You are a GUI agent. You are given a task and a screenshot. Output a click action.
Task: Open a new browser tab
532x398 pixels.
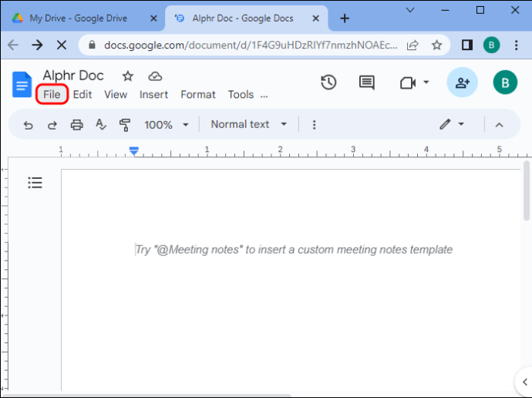(x=345, y=19)
